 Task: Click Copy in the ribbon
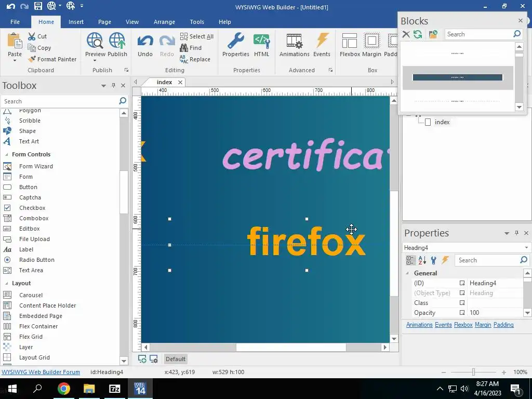39,48
